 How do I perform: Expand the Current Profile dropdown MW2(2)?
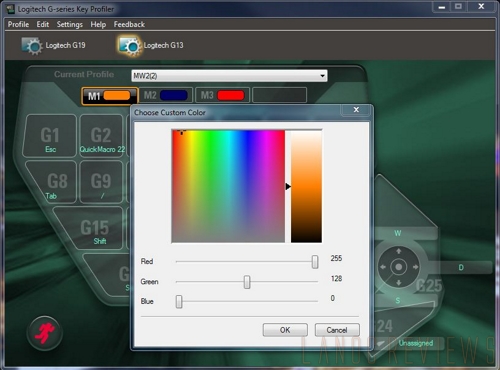tap(229, 76)
